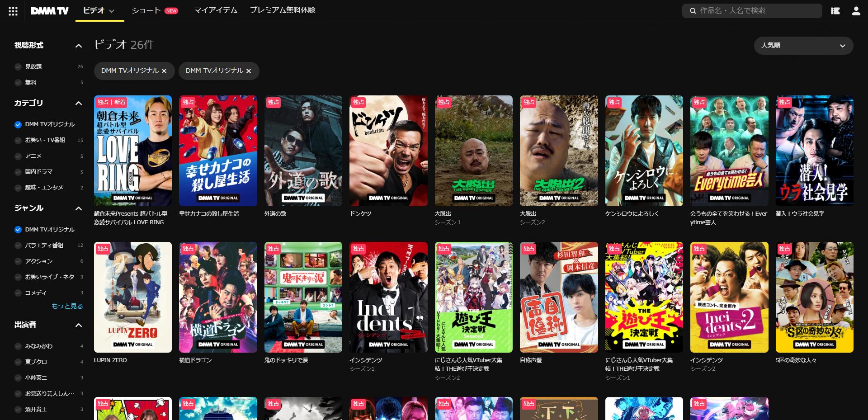Image resolution: width=868 pixels, height=420 pixels.
Task: Focus the 作品名・人名で検索 search field
Action: [x=752, y=11]
